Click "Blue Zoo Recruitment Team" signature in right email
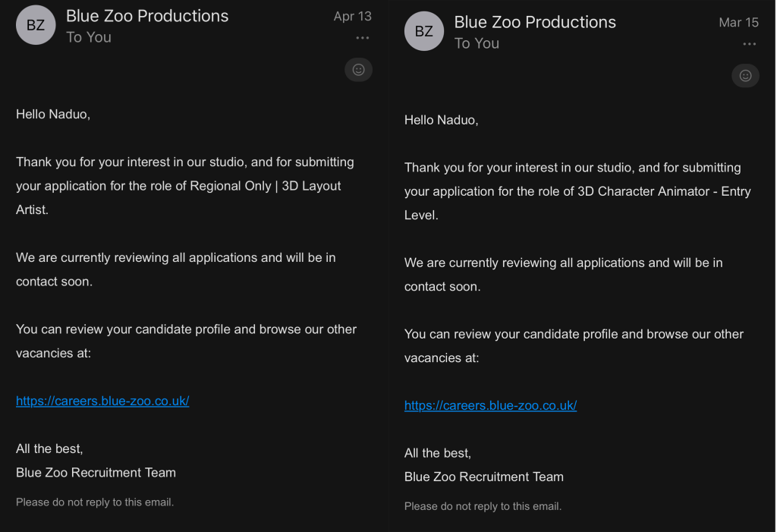This screenshot has height=532, width=777. 483,477
